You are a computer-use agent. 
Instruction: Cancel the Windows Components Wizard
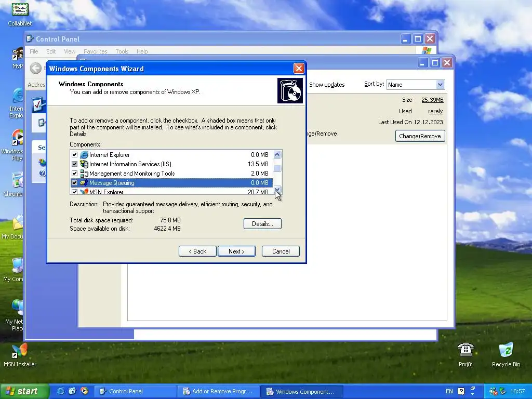[281, 251]
